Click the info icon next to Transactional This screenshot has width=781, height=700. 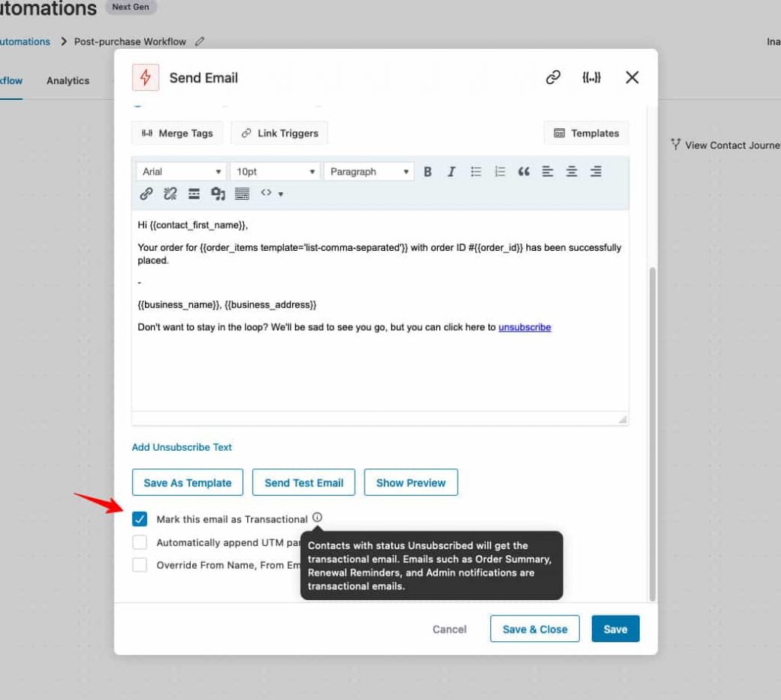pyautogui.click(x=317, y=518)
